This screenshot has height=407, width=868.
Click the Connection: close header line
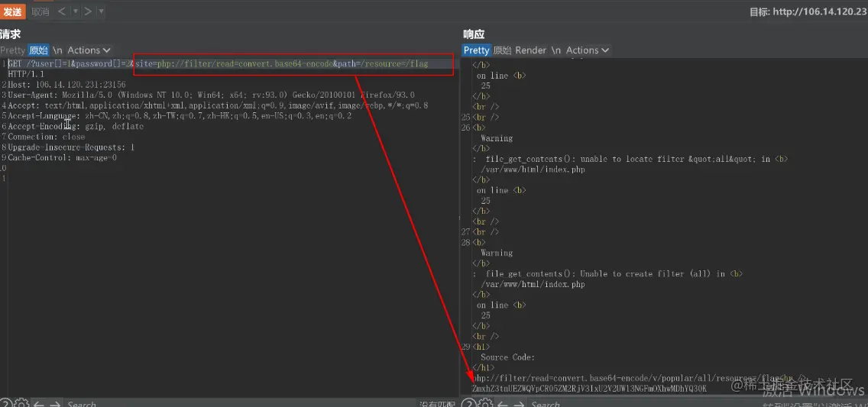pyautogui.click(x=47, y=137)
